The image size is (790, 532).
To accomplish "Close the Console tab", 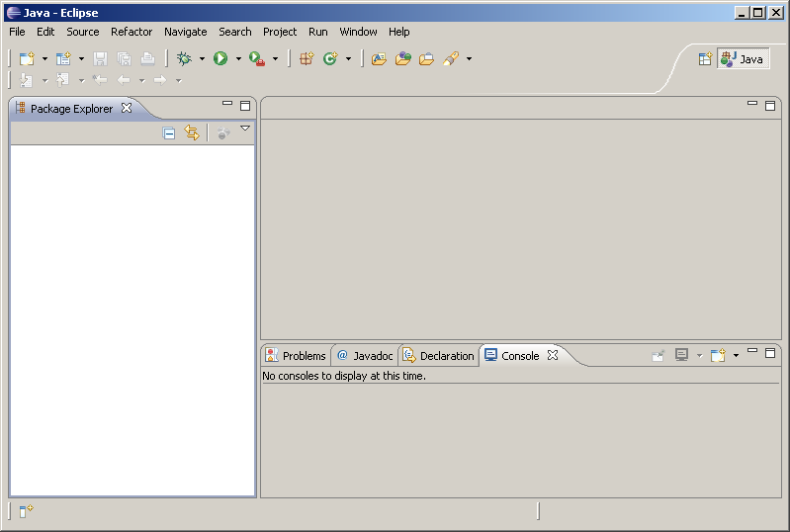I will 553,355.
